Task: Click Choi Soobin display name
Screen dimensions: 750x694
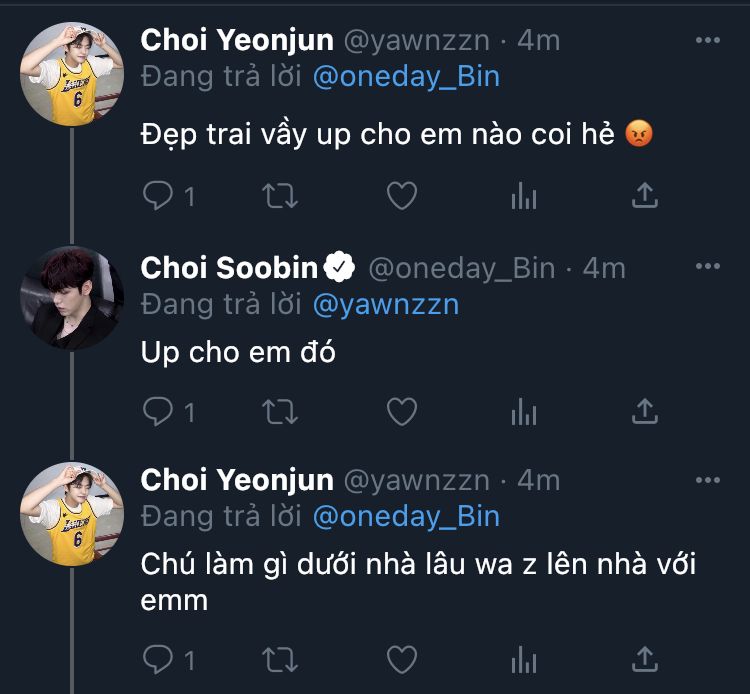Action: [x=229, y=268]
